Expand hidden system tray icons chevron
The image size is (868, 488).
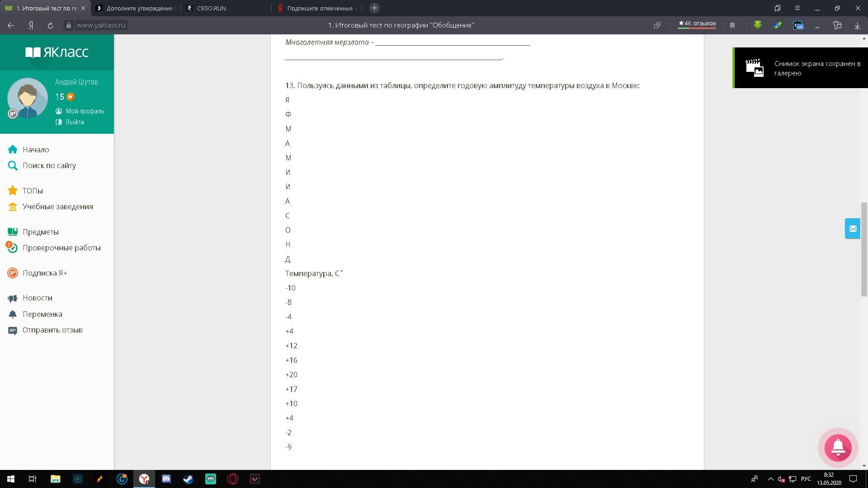pyautogui.click(x=770, y=479)
